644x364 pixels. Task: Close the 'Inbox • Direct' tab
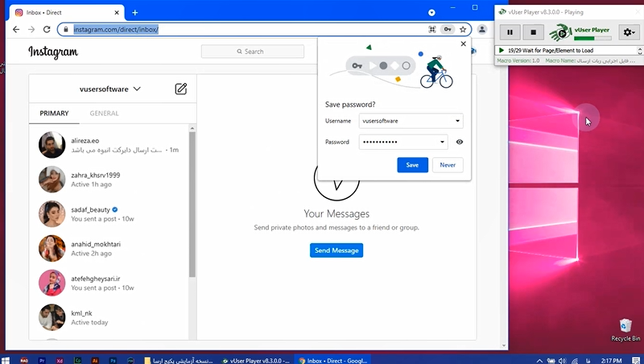[117, 13]
